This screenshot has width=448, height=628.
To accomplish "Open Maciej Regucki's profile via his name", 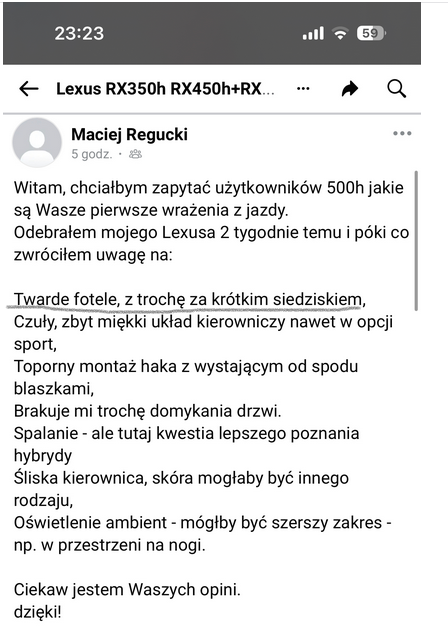I will 129,135.
